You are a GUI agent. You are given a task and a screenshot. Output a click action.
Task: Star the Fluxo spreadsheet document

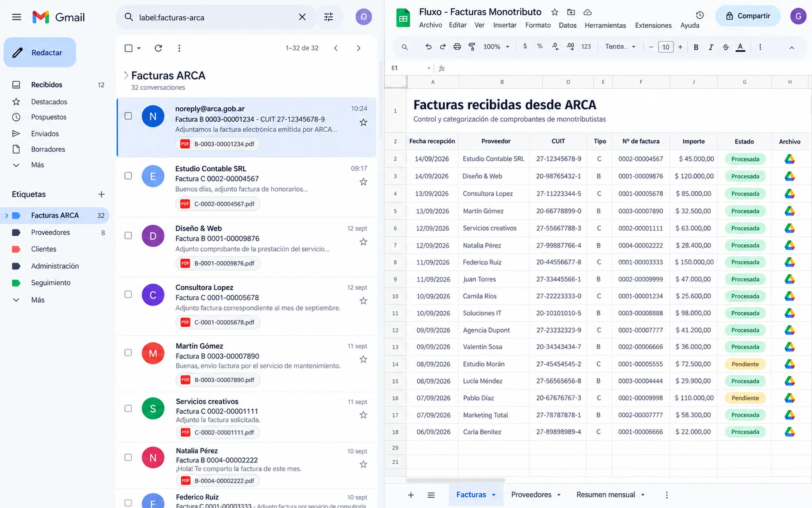[x=555, y=12]
